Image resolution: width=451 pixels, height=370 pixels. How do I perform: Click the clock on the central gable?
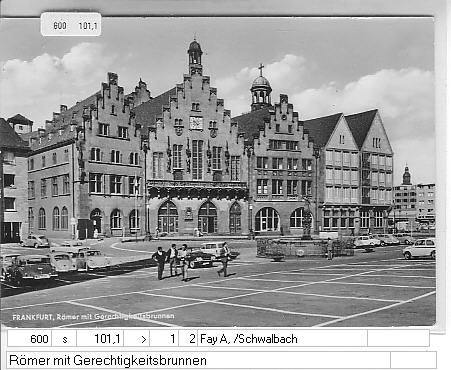pyautogui.click(x=196, y=123)
